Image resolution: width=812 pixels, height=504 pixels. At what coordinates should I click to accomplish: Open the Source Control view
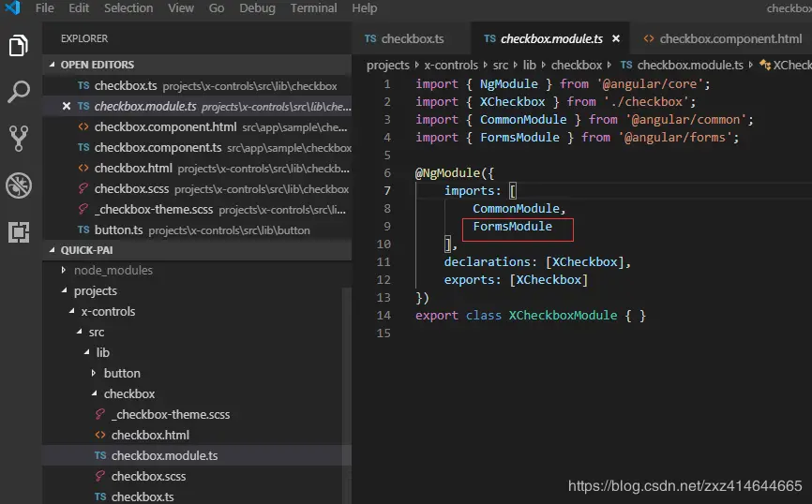pyautogui.click(x=19, y=138)
